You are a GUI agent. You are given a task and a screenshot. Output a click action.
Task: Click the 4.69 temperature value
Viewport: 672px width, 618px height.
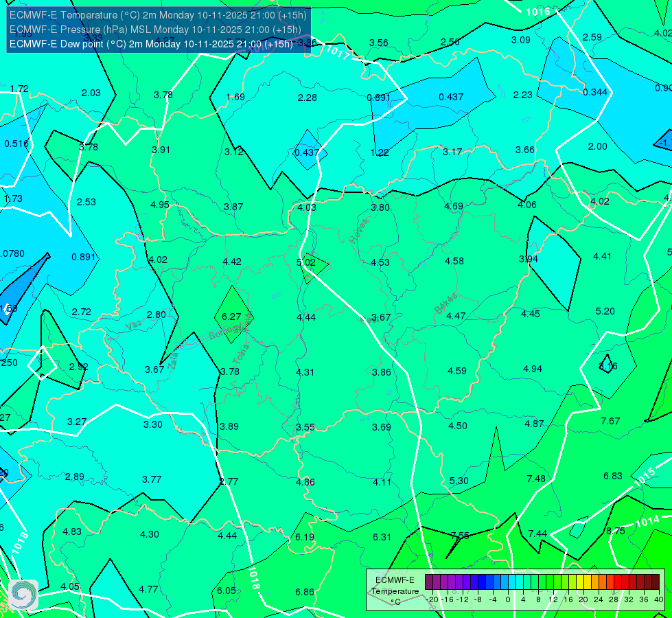tap(454, 206)
